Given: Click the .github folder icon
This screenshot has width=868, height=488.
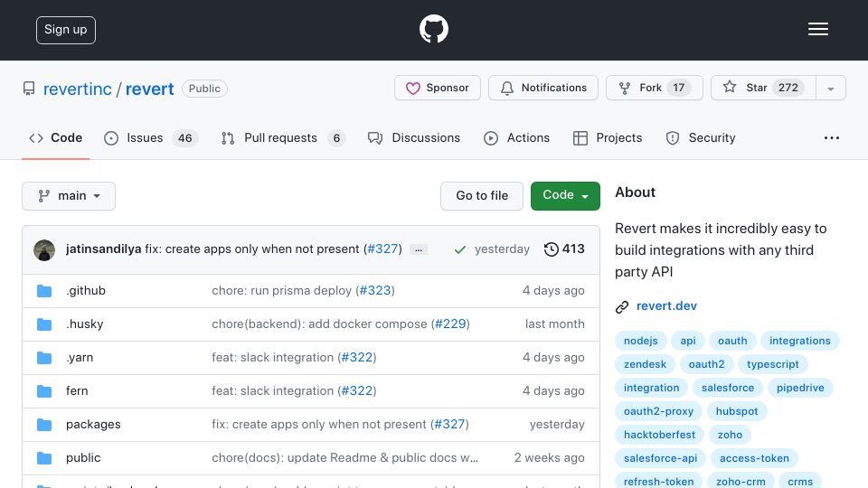Looking at the screenshot, I should coord(44,291).
